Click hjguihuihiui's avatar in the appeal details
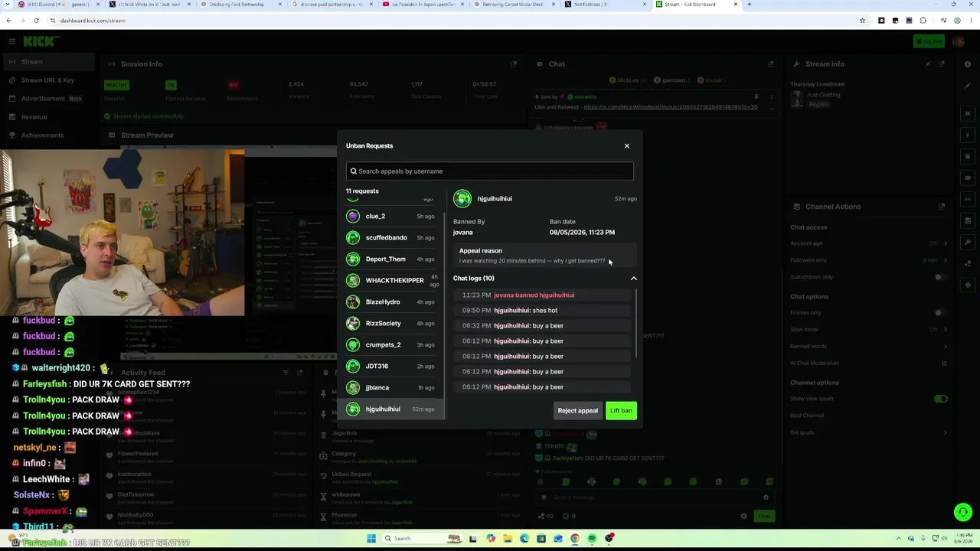The image size is (980, 551). [x=462, y=199]
